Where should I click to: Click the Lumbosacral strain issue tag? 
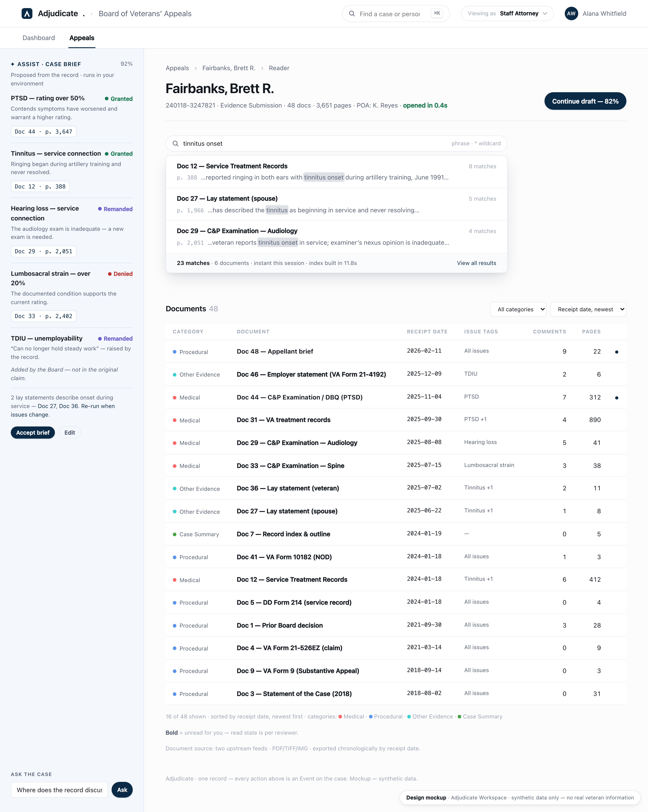tap(489, 465)
